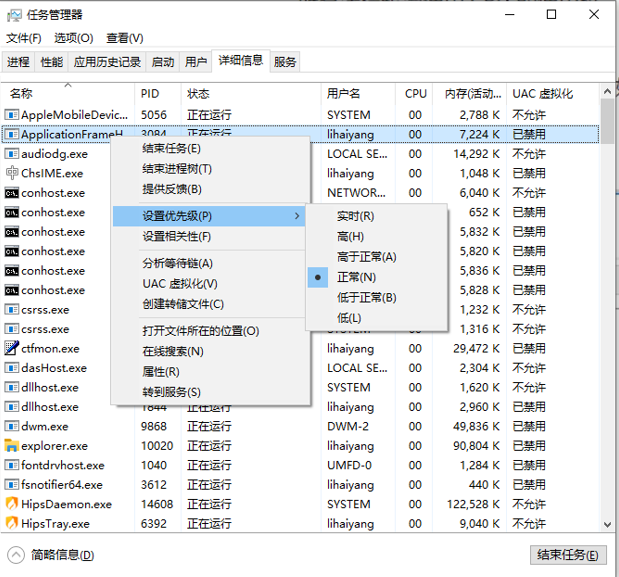Click the ChsIME.exe process icon
This screenshot has height=577, width=619.
(11, 173)
